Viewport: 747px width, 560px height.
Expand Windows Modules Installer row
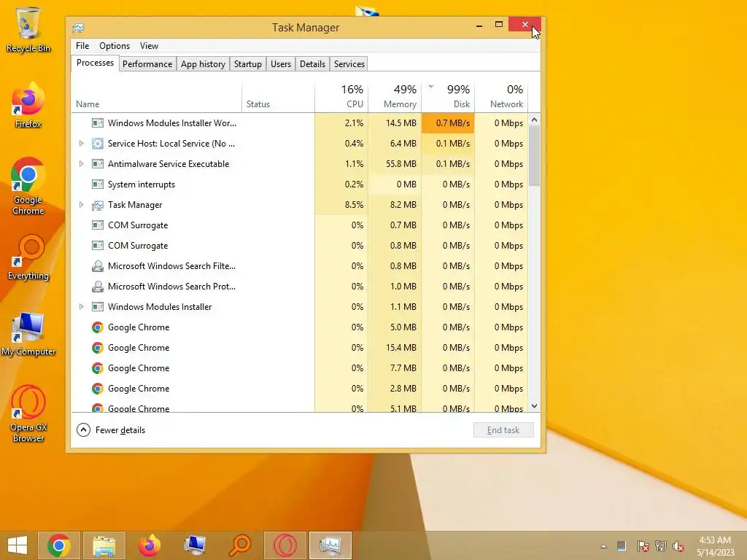[x=82, y=307]
